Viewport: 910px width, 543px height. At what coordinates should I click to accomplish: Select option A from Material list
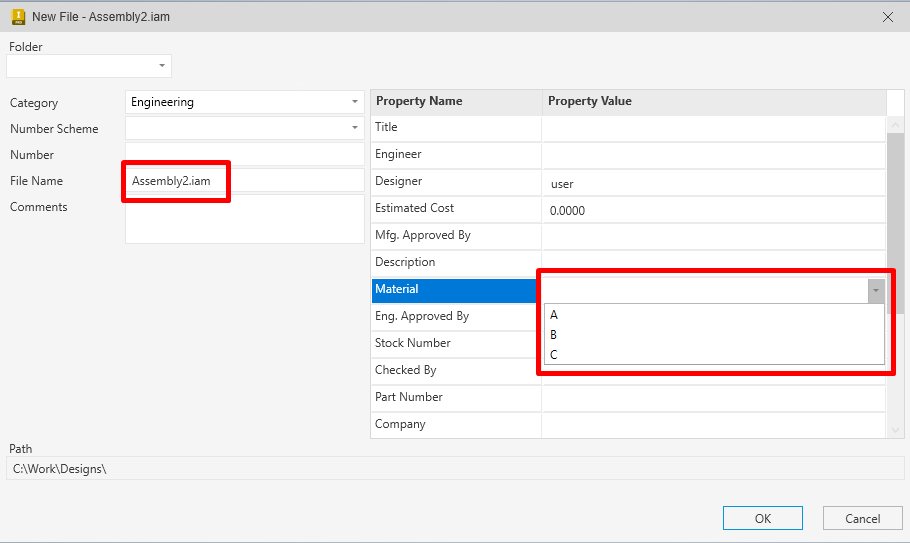[554, 315]
